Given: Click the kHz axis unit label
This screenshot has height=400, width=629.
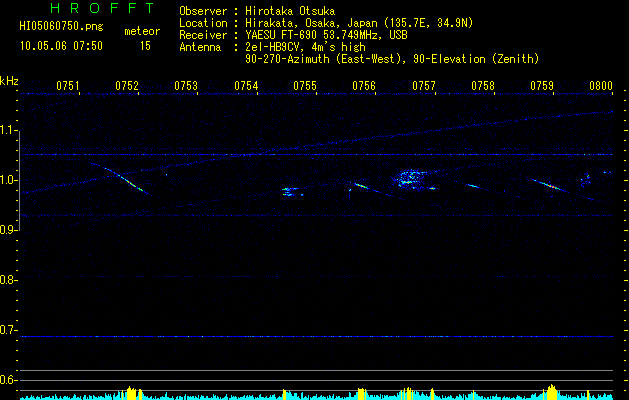Looking at the screenshot, I should (x=9, y=81).
